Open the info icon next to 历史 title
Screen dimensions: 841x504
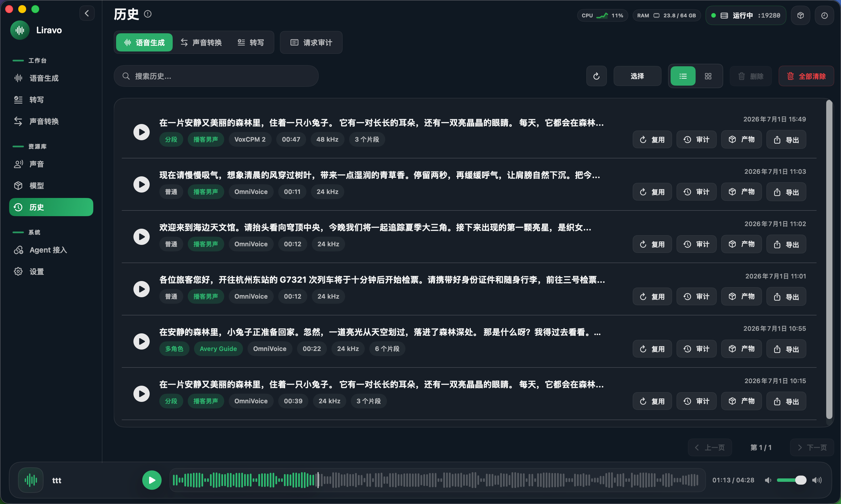148,14
